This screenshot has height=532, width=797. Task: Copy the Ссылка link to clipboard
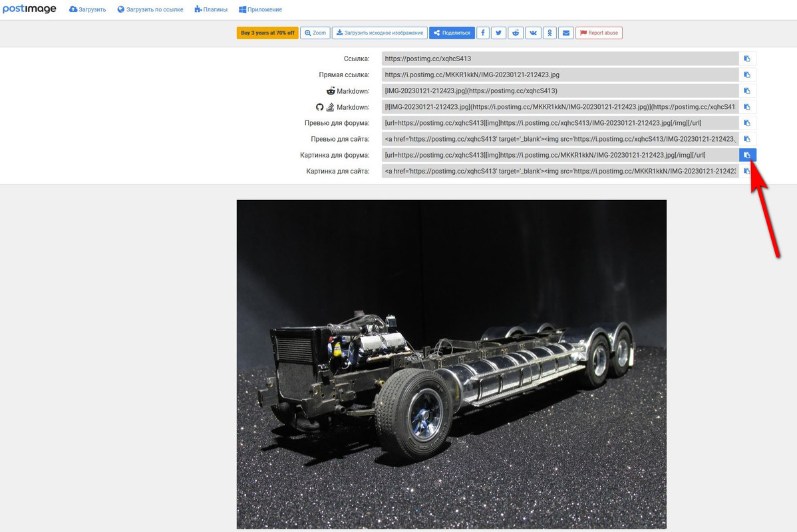747,59
